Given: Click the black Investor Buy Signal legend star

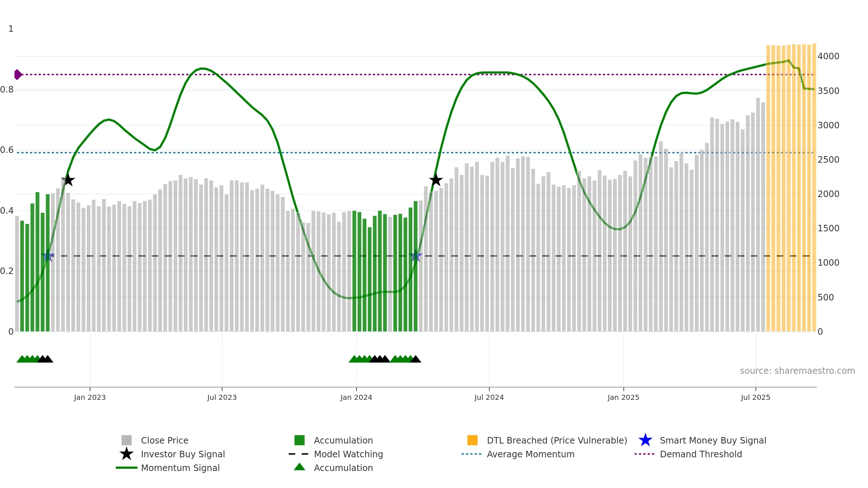Looking at the screenshot, I should 126,454.
